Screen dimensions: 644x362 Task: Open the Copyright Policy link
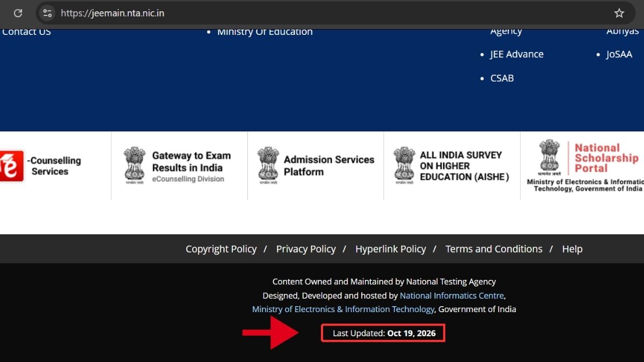221,249
